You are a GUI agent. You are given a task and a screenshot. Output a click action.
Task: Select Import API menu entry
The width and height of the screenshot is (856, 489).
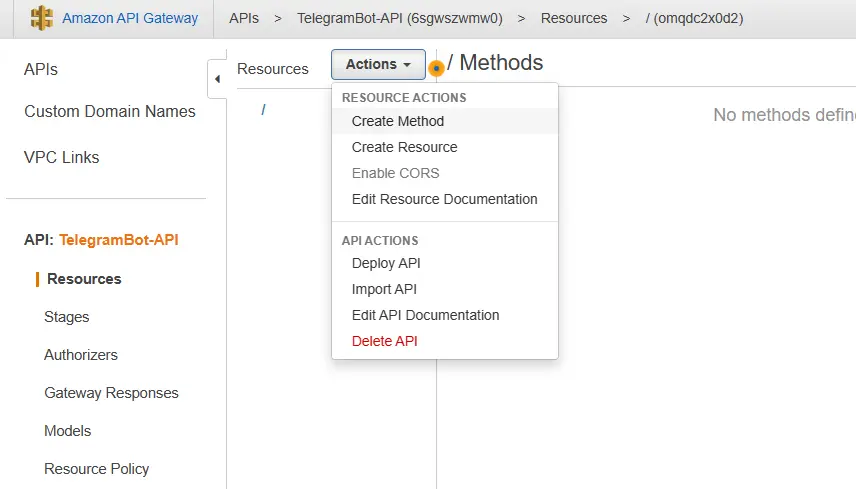pos(384,289)
